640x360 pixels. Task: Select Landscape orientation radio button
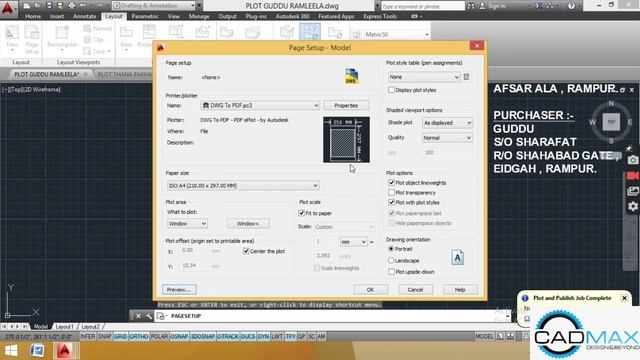tap(391, 260)
